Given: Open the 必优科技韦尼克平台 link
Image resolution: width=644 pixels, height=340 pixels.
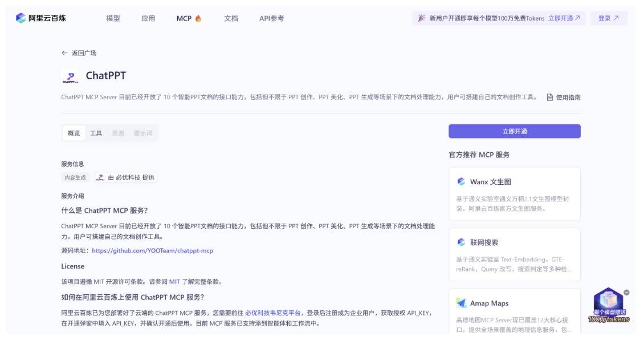Looking at the screenshot, I should (272, 313).
